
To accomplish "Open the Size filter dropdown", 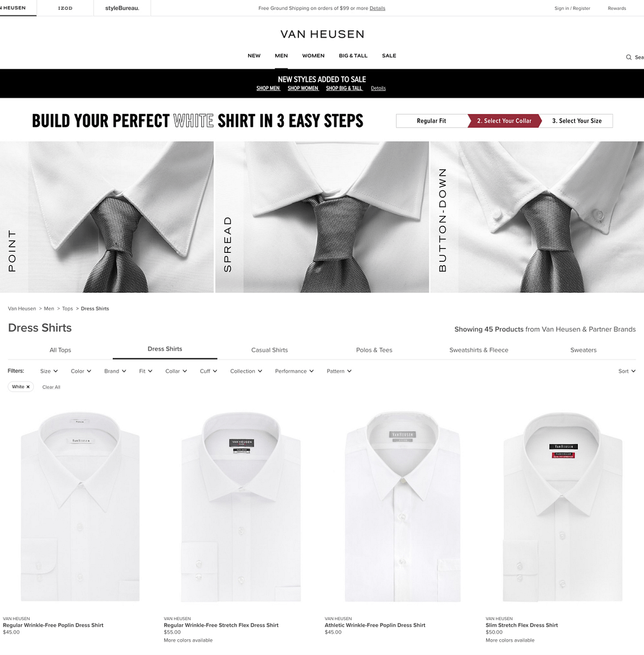I will click(49, 371).
